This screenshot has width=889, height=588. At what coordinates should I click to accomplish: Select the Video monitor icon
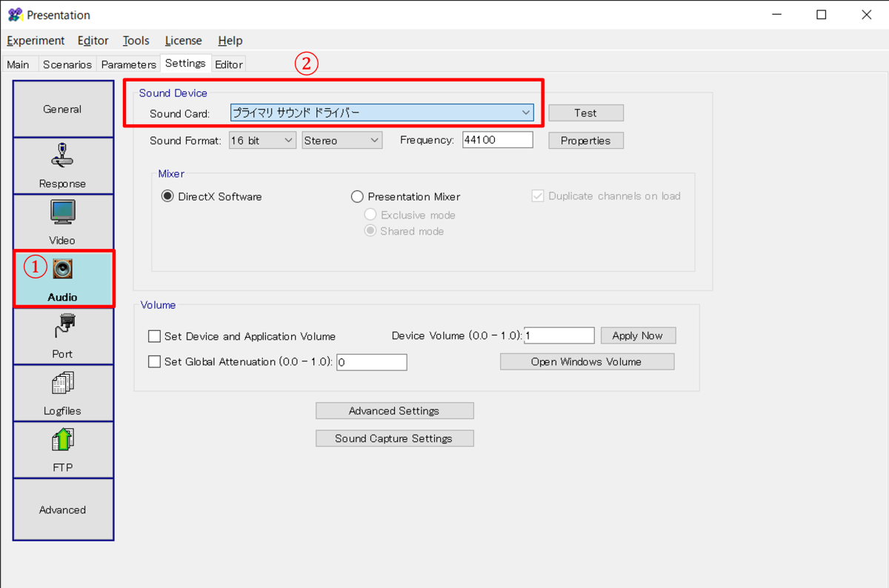click(63, 212)
